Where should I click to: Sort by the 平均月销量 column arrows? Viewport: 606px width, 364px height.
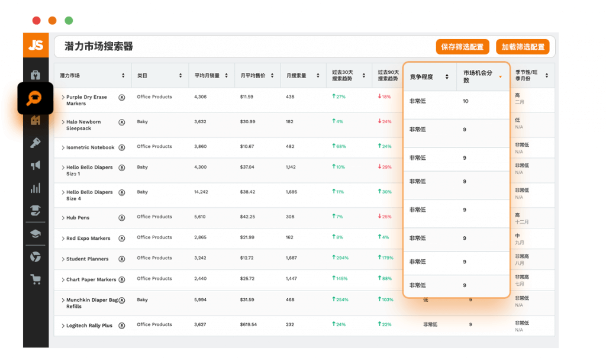coord(227,75)
